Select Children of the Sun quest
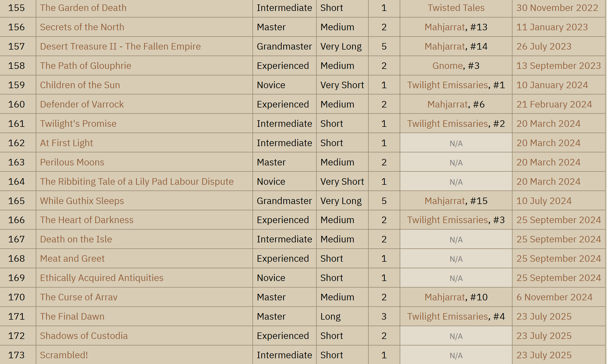 80,85
